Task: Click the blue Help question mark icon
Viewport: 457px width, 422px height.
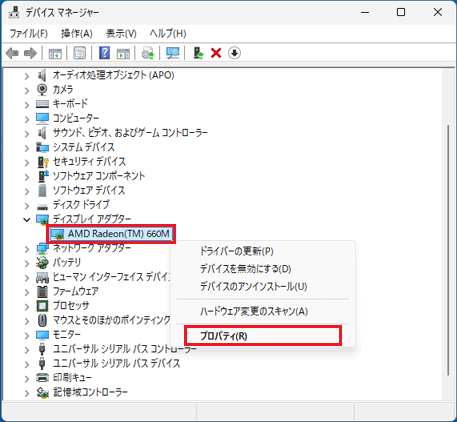Action: [x=104, y=53]
